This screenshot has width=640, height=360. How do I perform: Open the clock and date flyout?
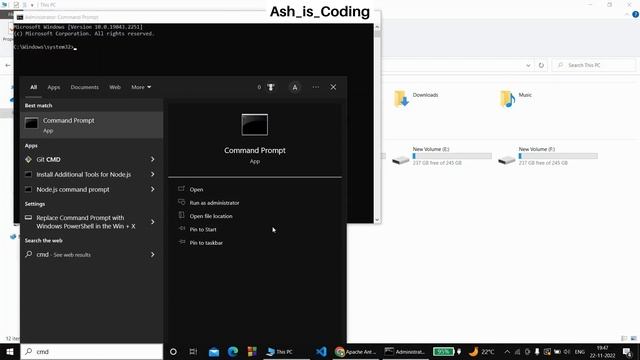[602, 351]
